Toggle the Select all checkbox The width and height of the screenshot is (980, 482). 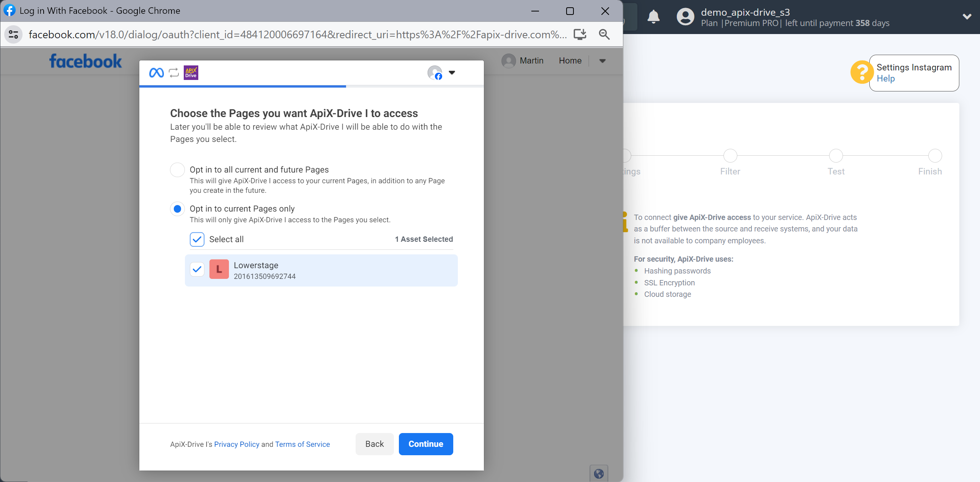click(198, 238)
